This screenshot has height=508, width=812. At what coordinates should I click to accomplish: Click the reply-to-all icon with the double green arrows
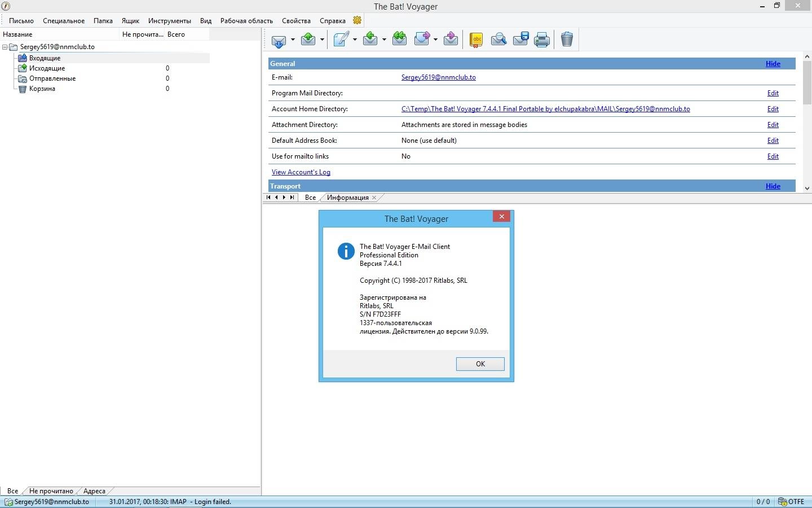[x=399, y=39]
